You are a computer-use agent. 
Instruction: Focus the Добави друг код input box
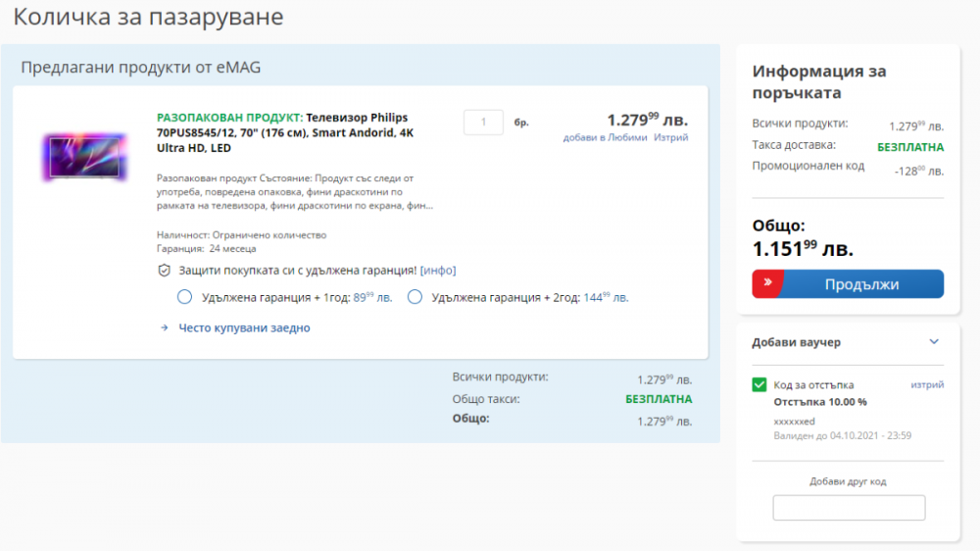(849, 508)
